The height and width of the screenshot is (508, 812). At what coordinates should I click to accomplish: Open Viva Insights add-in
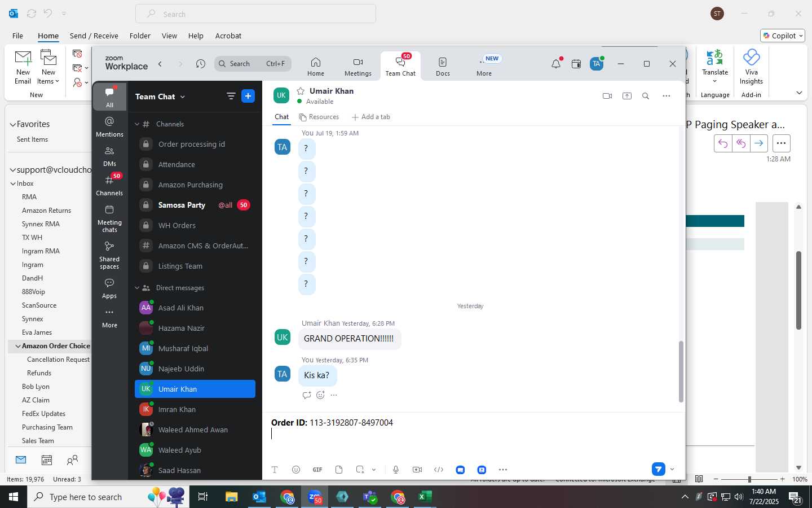point(751,67)
